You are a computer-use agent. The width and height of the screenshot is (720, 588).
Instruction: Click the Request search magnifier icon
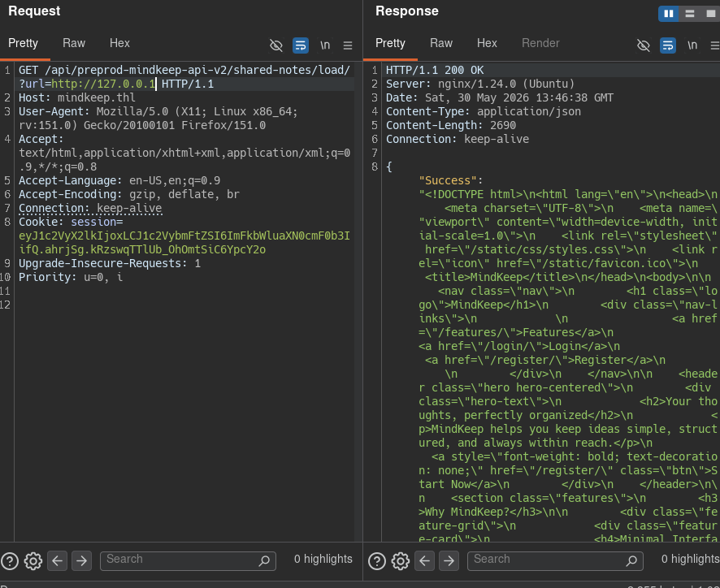click(264, 560)
